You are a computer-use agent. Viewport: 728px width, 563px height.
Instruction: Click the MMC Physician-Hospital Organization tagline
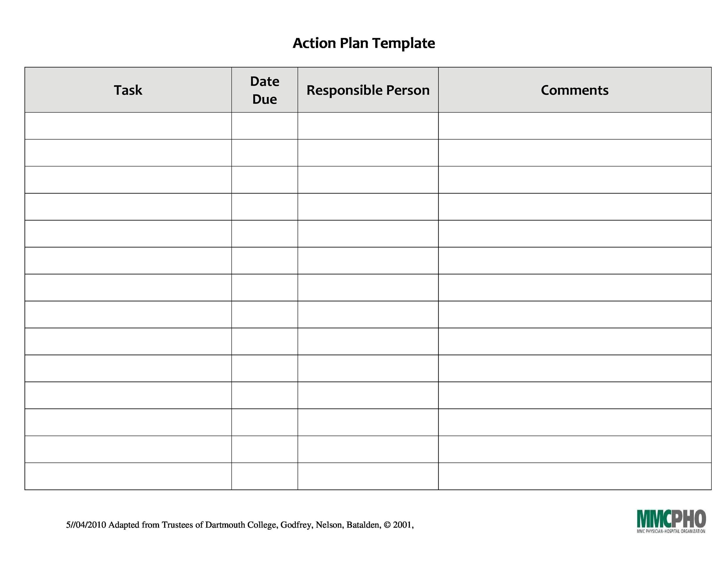[671, 531]
